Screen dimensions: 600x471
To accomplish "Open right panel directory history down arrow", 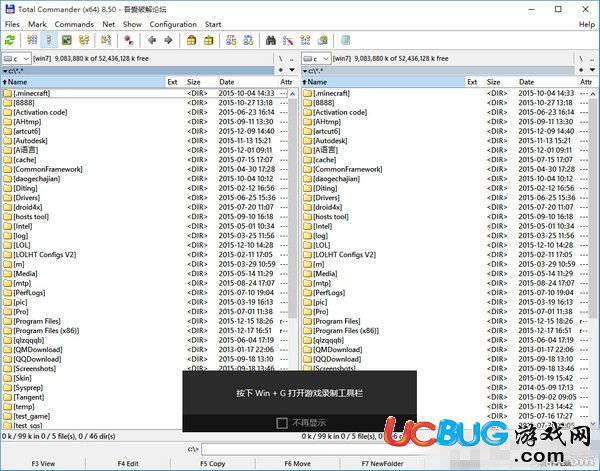I will click(x=592, y=70).
